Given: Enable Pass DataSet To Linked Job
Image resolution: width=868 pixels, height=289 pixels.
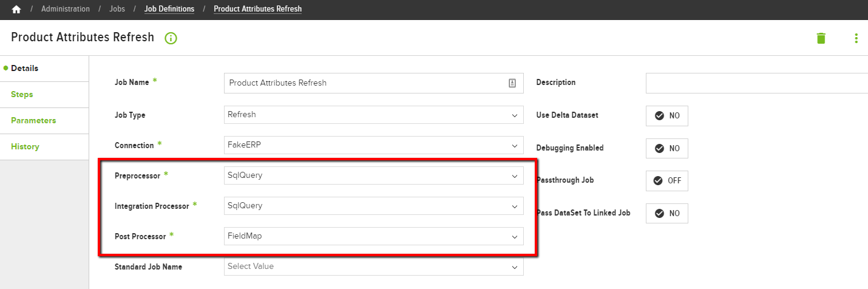Looking at the screenshot, I should 667,214.
